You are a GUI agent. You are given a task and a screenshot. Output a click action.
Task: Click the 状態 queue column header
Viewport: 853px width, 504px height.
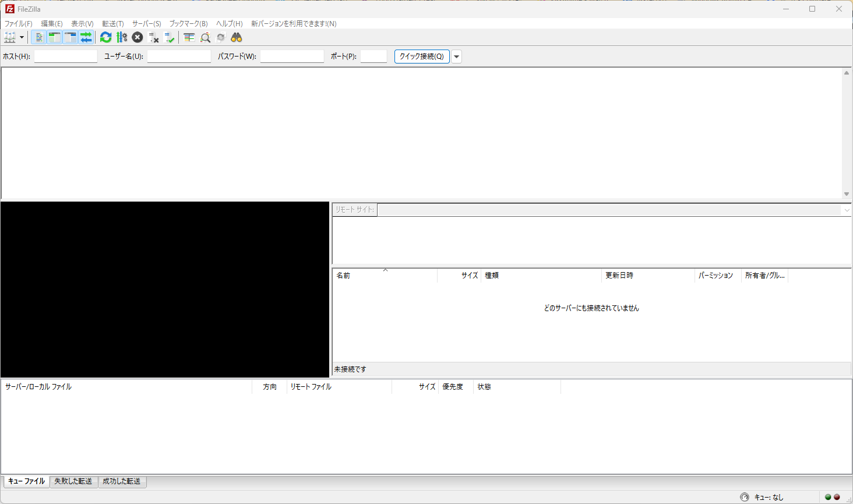click(517, 387)
